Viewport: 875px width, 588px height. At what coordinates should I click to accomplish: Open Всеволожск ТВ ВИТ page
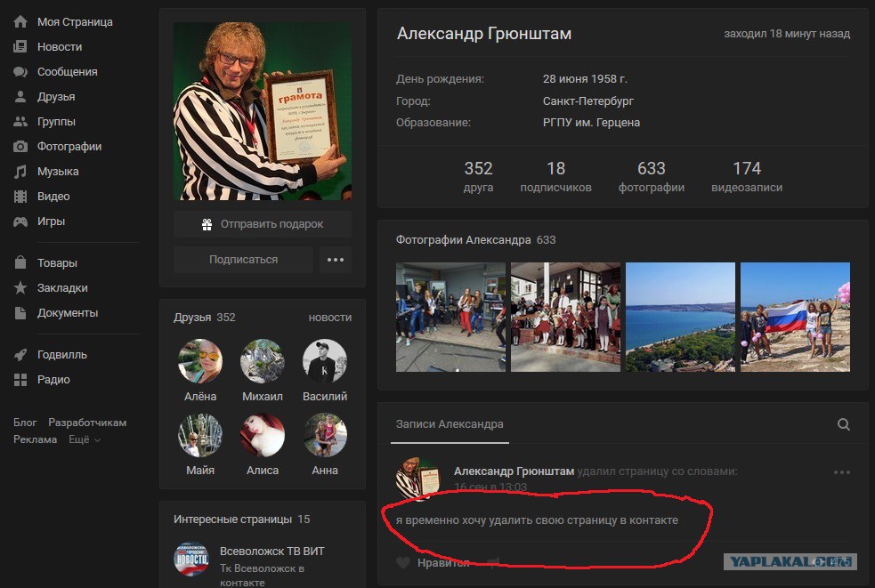tap(271, 552)
